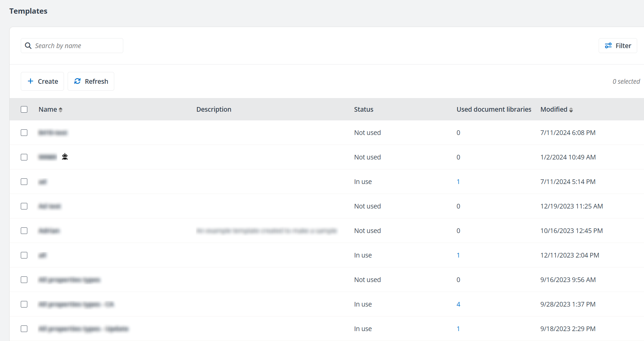The height and width of the screenshot is (341, 644).
Task: Click the robot icon beside the second template name
Action: (65, 156)
